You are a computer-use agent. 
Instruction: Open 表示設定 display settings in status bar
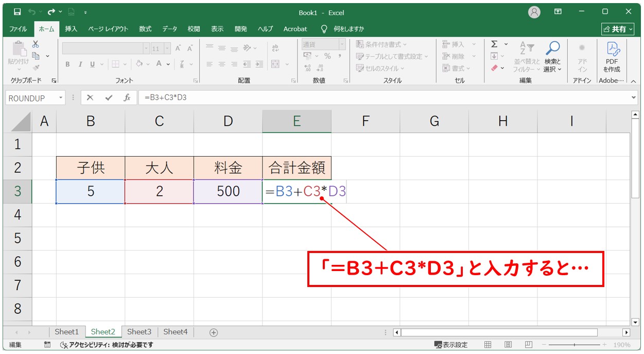pyautogui.click(x=451, y=345)
